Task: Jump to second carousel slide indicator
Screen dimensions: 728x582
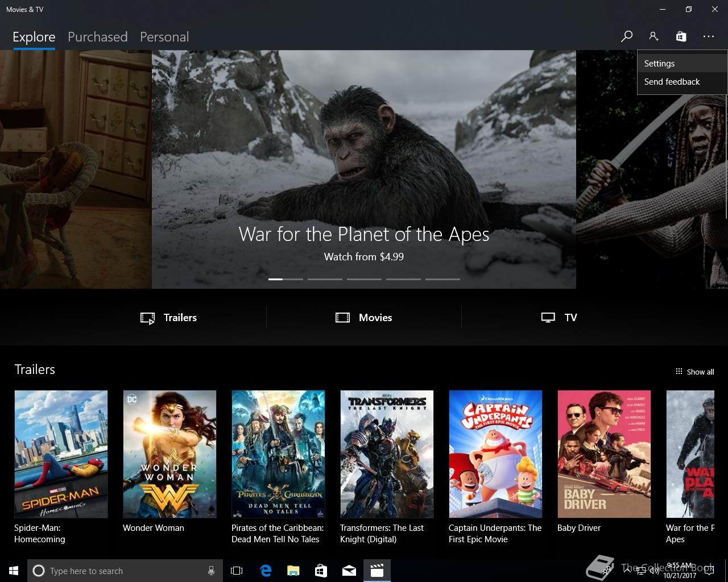Action: 325,279
